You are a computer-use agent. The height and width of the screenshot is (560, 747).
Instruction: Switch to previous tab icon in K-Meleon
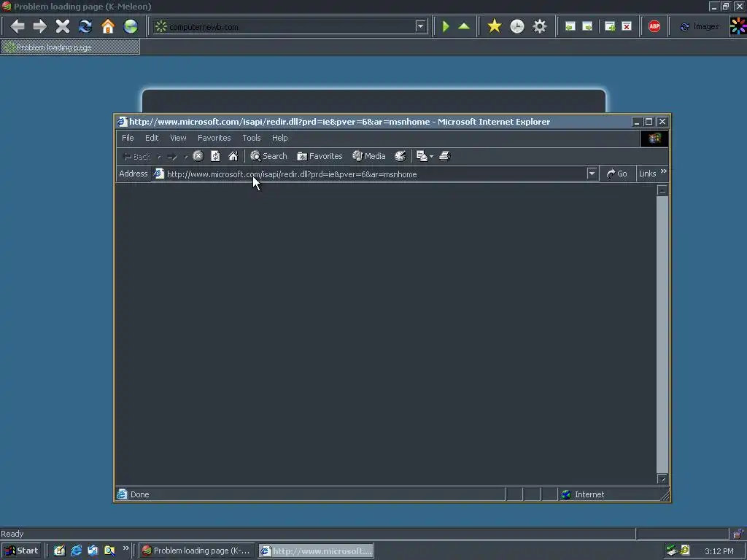pos(570,26)
